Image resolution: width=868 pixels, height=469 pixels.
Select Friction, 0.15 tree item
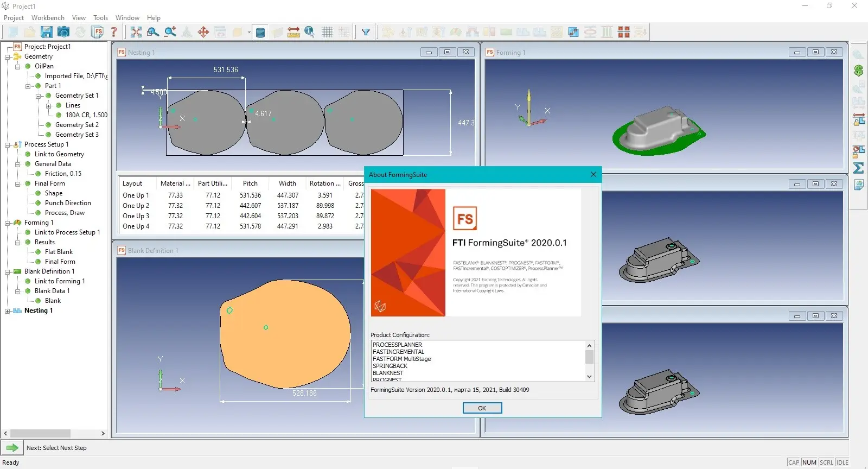pyautogui.click(x=63, y=174)
